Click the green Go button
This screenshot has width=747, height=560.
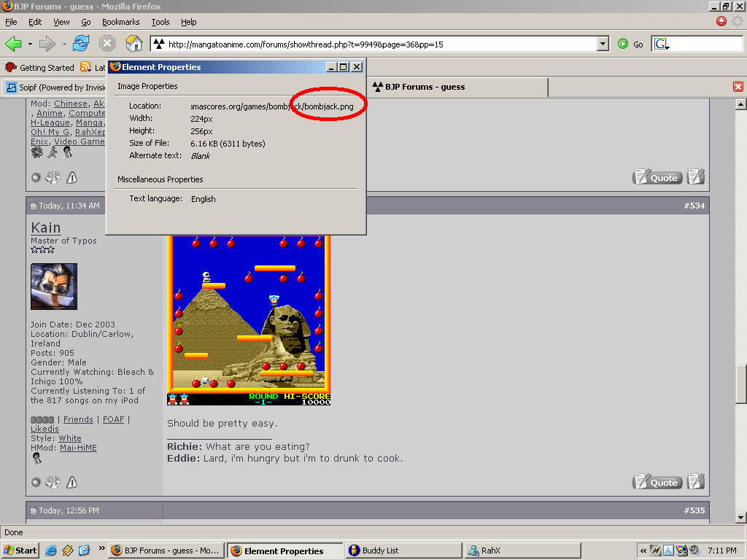tap(630, 44)
